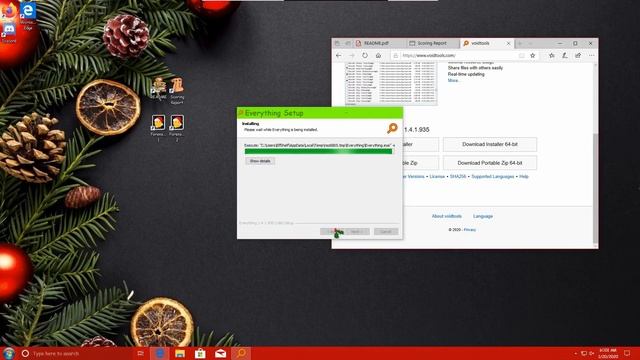Toggle Reading view icon in address bar
640x360 pixels.
pos(522,56)
